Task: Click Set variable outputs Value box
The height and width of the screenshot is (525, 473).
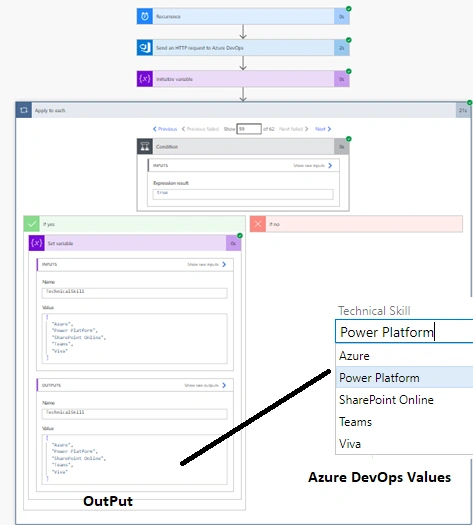Action: (135, 459)
